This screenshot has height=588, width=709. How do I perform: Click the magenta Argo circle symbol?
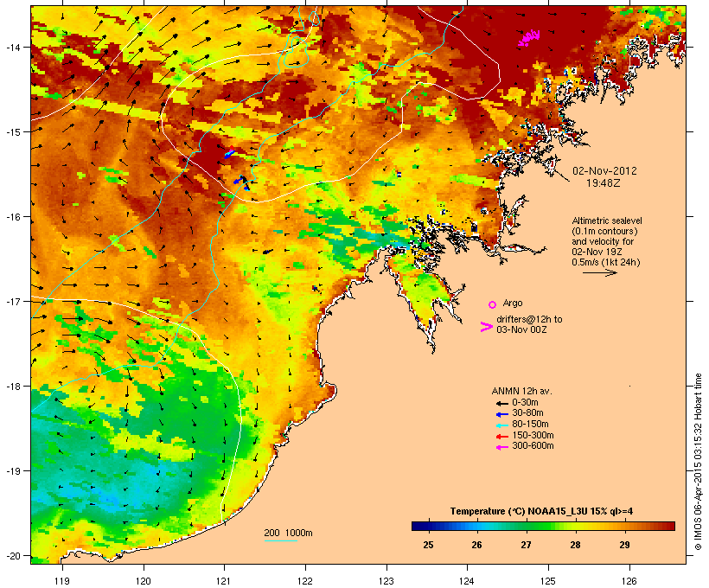(x=493, y=304)
